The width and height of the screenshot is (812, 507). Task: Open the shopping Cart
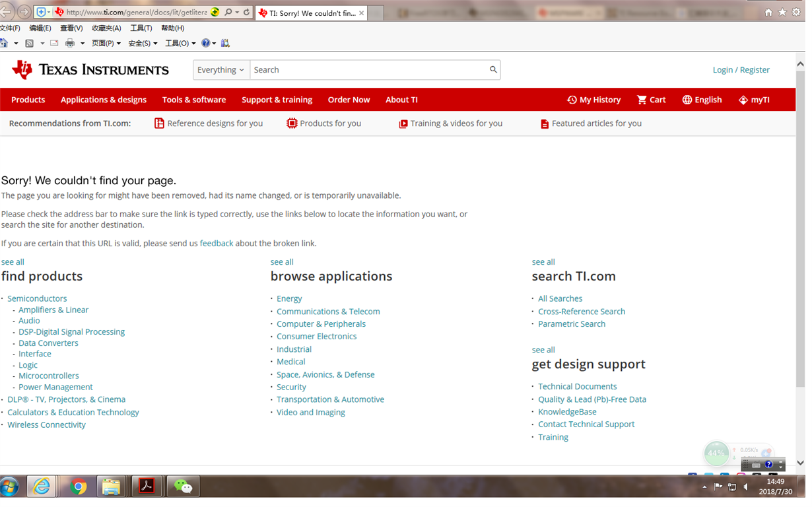[651, 100]
